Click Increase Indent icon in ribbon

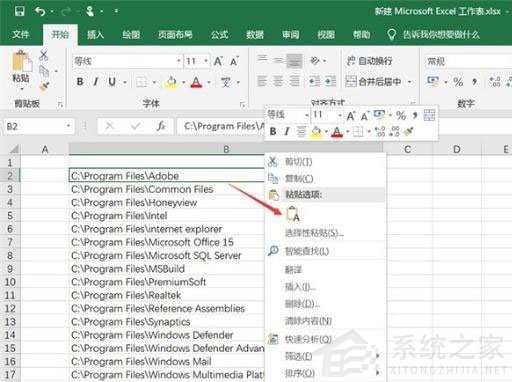tap(330, 81)
